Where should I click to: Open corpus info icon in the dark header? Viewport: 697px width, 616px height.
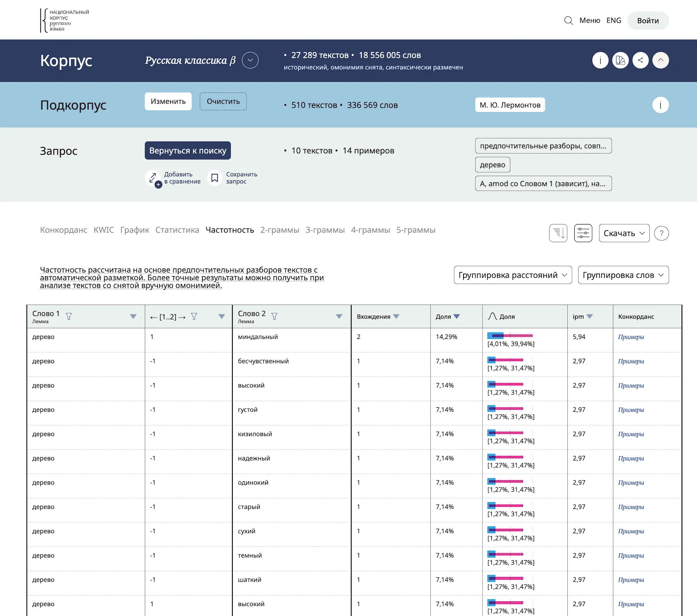click(x=600, y=60)
